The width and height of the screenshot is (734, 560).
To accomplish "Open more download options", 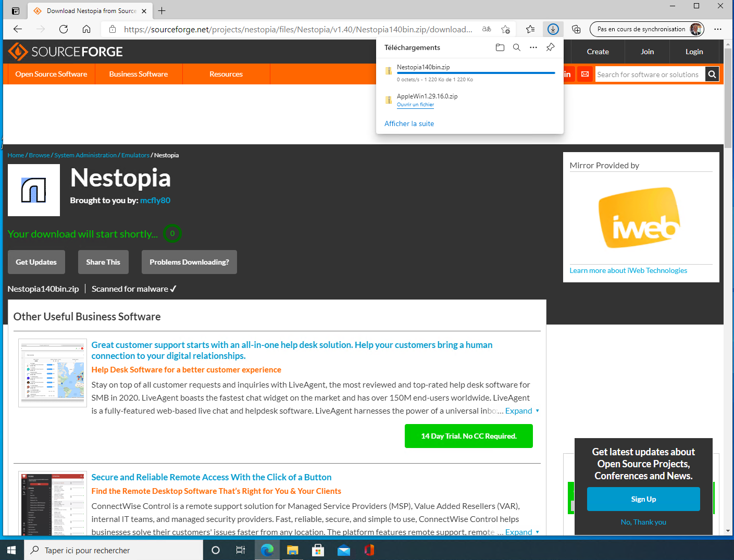I will click(533, 47).
